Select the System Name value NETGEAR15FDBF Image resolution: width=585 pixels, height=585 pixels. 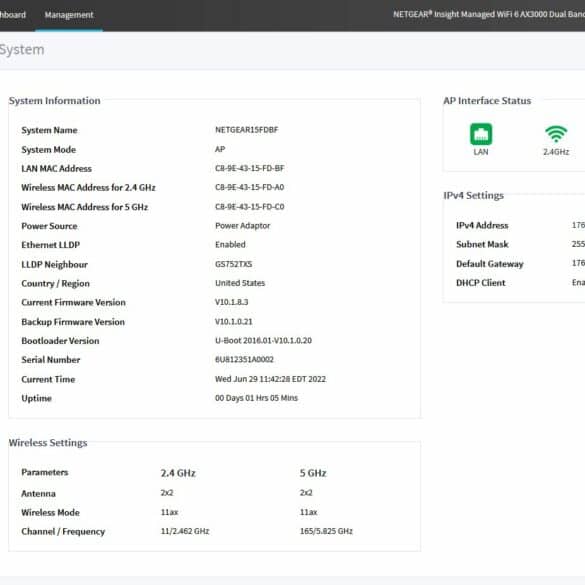pyautogui.click(x=247, y=130)
